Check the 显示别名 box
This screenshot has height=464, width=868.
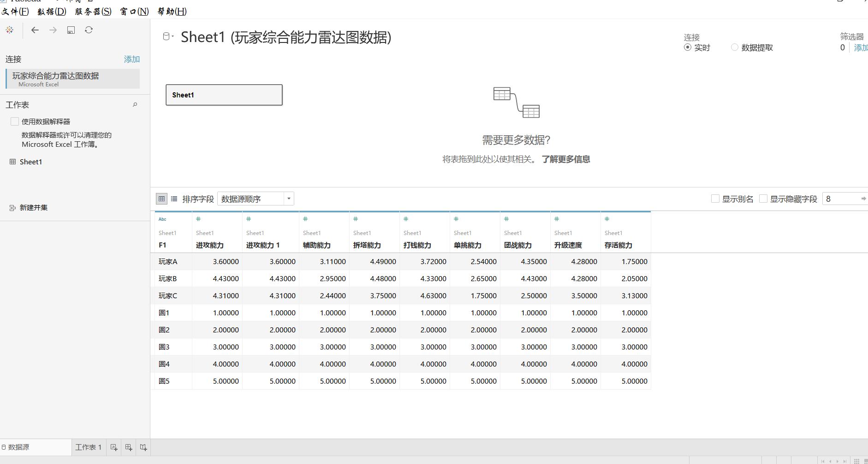715,199
